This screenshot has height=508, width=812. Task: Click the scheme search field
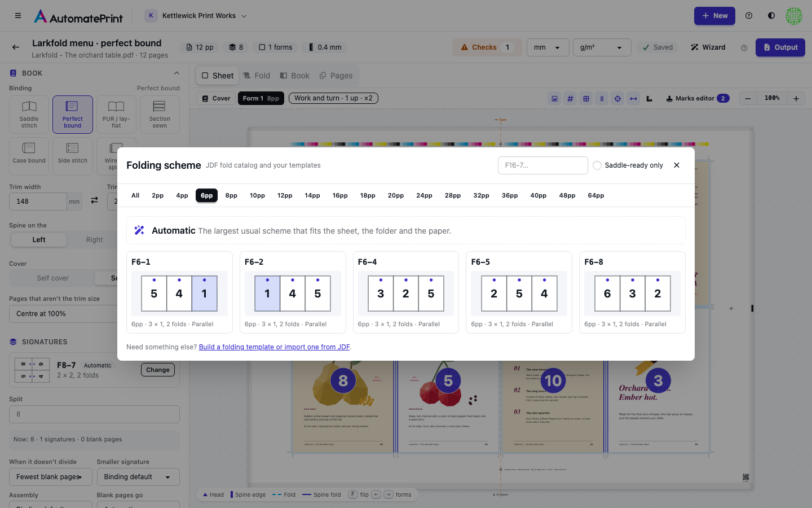(543, 165)
